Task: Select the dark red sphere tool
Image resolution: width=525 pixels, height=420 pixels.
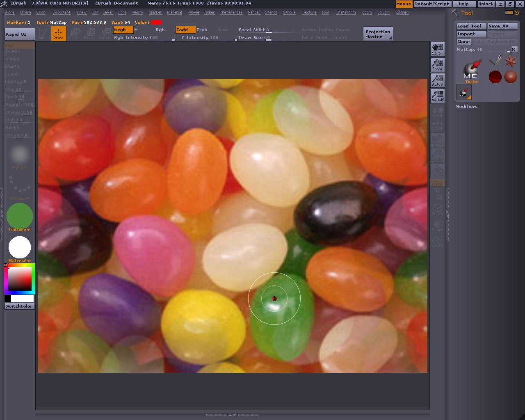Action: [x=495, y=77]
